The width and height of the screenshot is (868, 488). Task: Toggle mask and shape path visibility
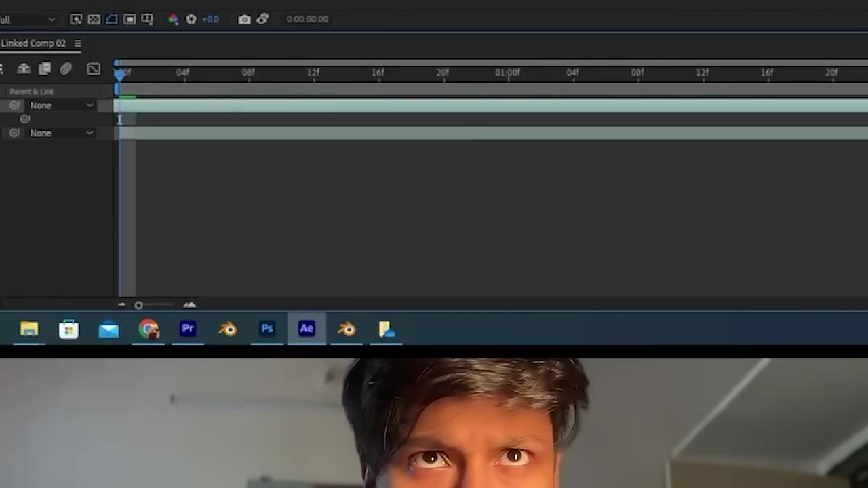[112, 19]
